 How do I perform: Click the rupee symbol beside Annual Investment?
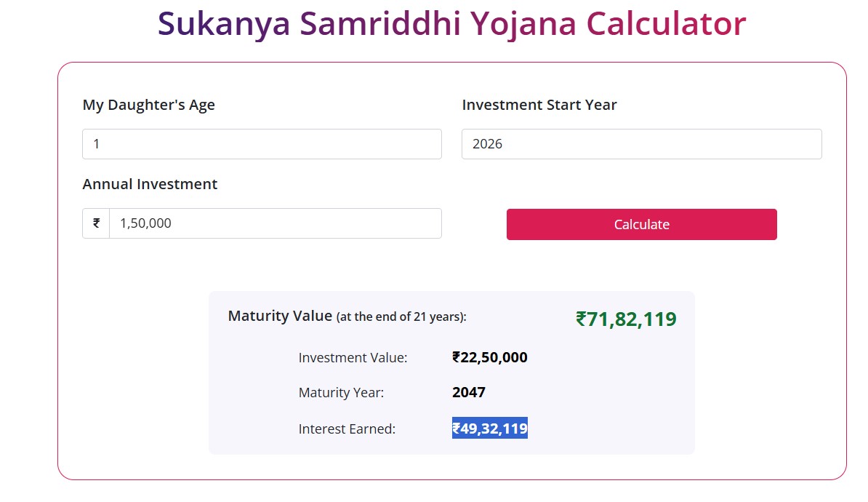pos(96,223)
